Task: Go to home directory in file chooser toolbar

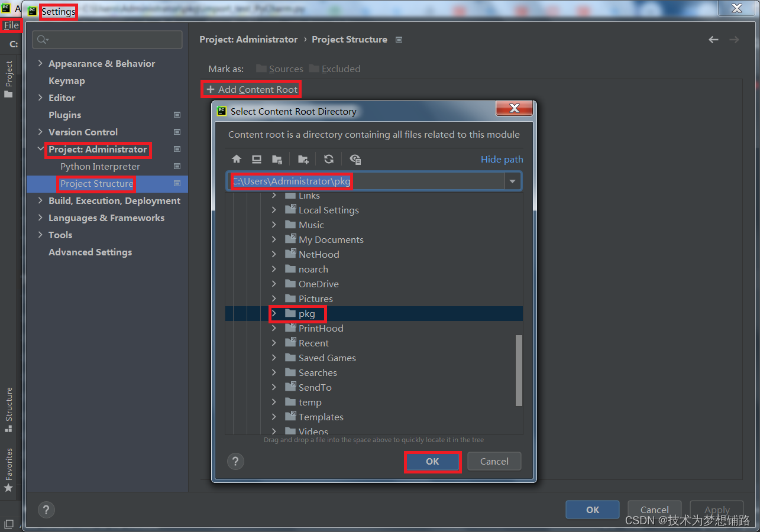Action: [x=237, y=159]
